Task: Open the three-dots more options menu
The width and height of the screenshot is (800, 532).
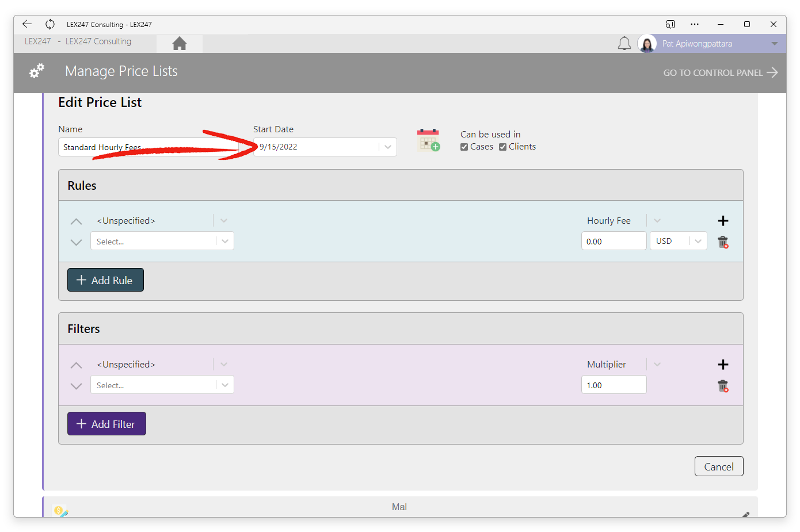Action: pos(695,24)
